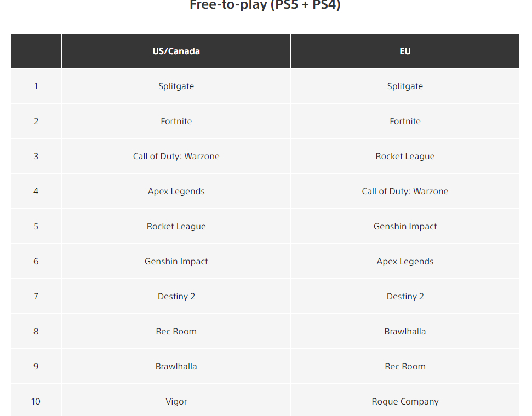532x416 pixels.
Task: Click Rocket League in US/Canada row 5
Action: point(176,226)
